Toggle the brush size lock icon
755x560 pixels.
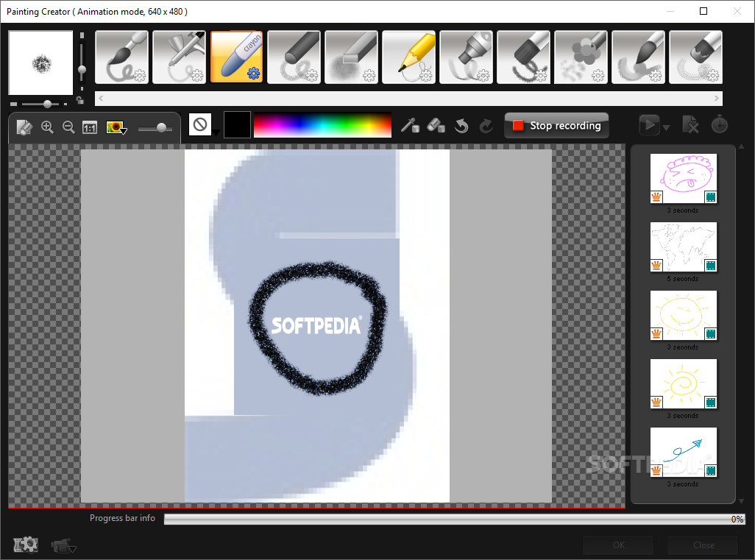[80, 100]
